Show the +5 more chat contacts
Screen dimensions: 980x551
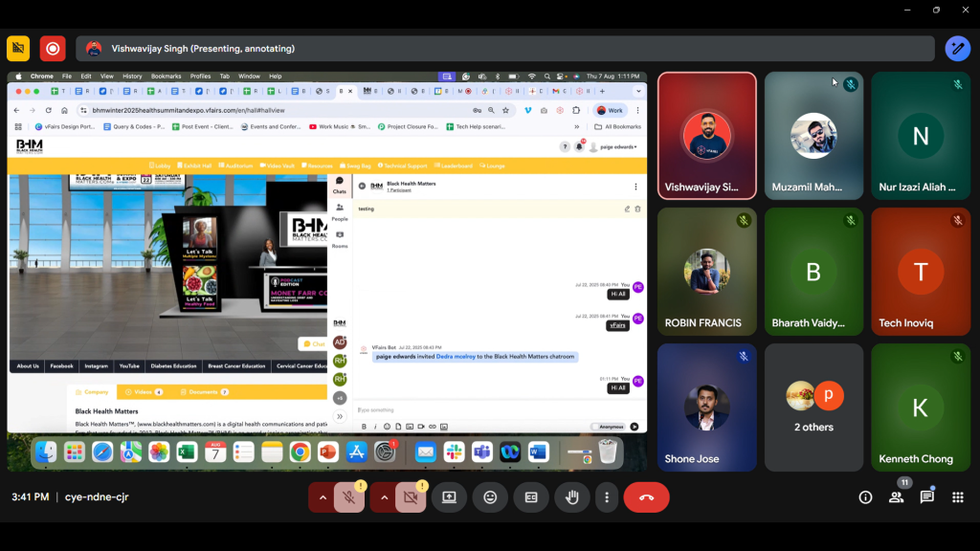pyautogui.click(x=340, y=398)
